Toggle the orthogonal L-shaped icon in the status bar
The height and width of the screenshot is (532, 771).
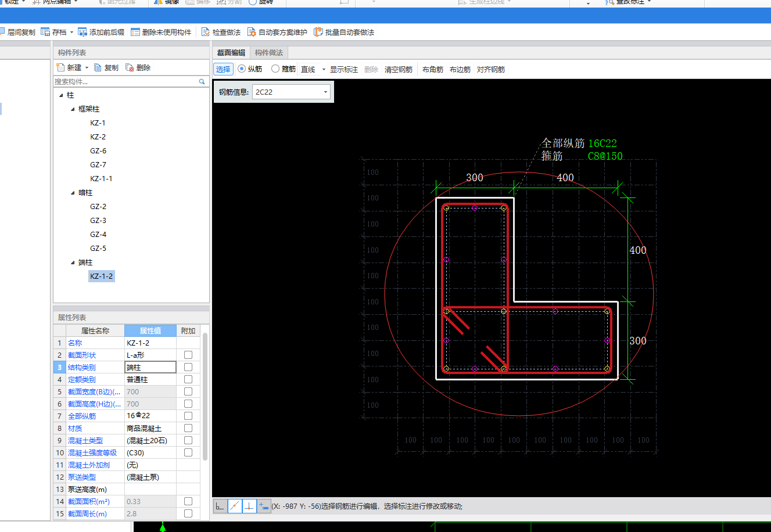[220, 506]
